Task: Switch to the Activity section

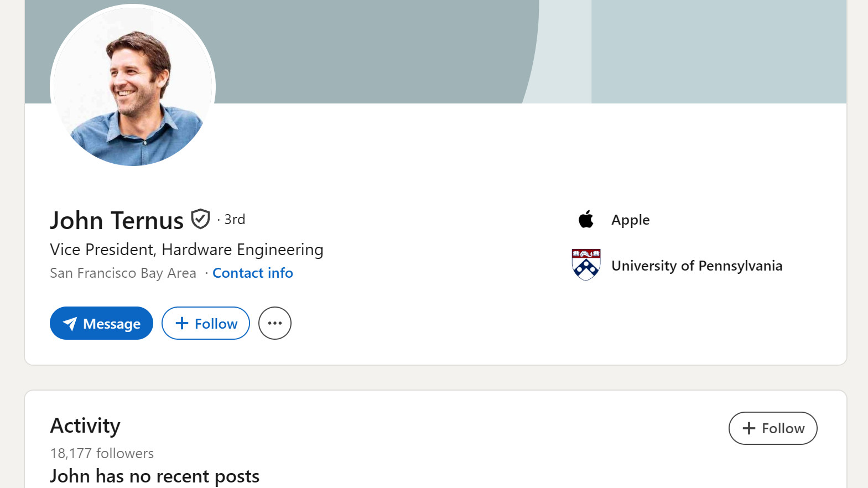Action: (85, 425)
